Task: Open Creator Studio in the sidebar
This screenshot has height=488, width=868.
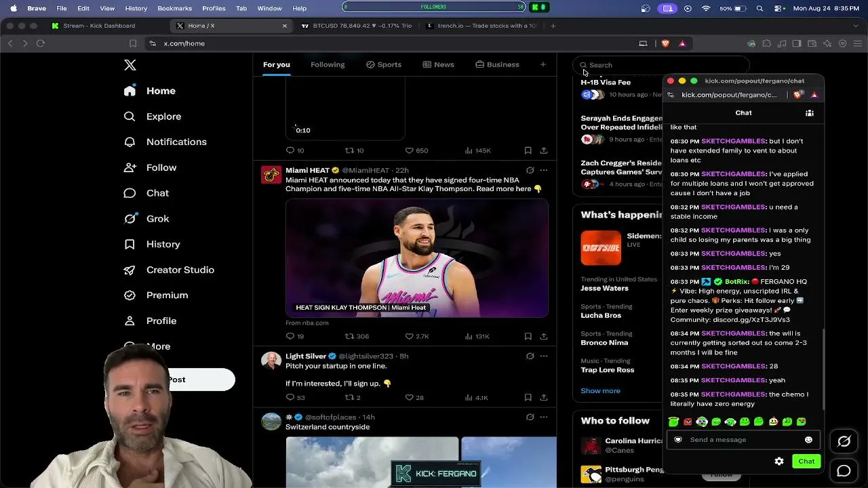Action: [169, 270]
